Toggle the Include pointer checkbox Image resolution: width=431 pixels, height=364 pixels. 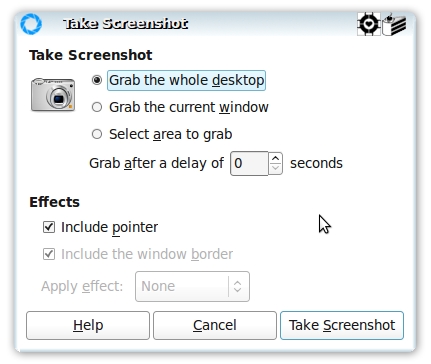point(49,227)
